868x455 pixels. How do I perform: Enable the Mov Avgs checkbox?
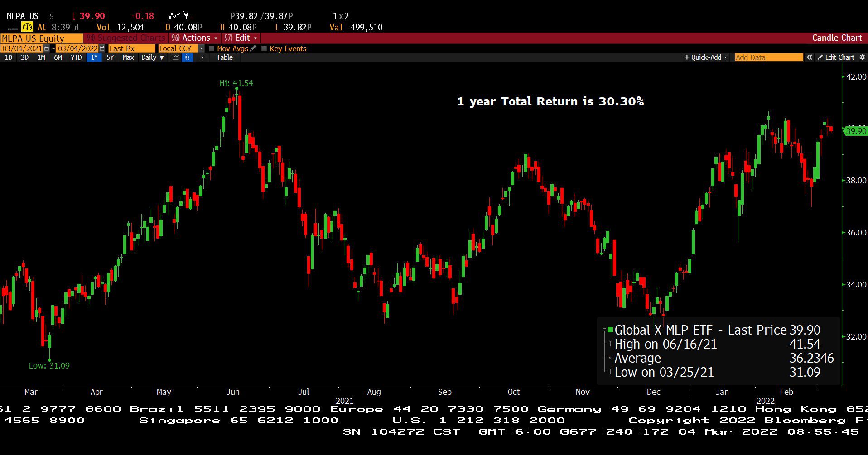(x=212, y=48)
